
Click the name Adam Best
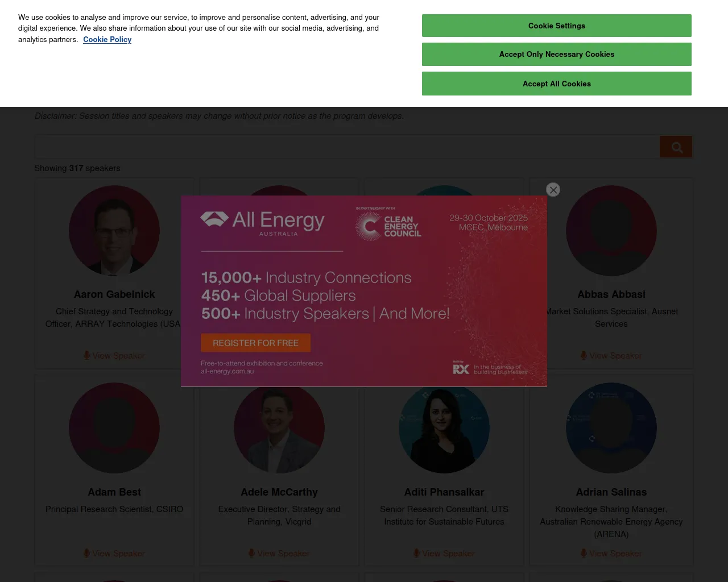[114, 492]
